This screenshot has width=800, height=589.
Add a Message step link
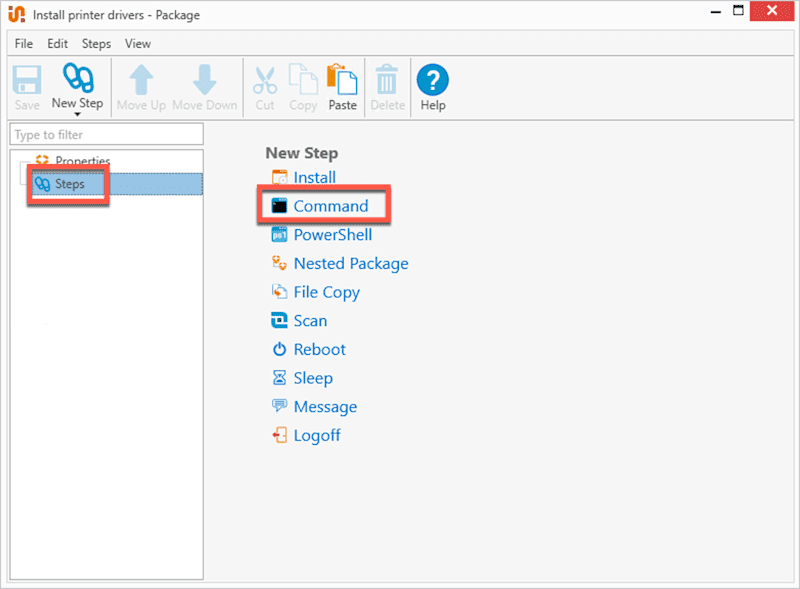click(325, 407)
